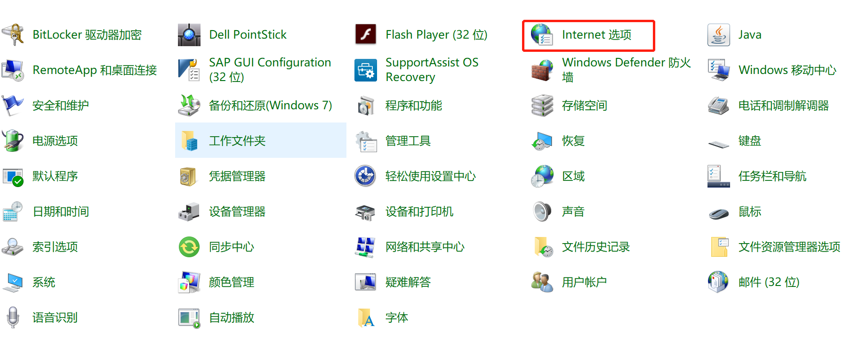Screen dimensions: 868x351
Task: Click the 鼠标 mouse icon
Action: 718,212
